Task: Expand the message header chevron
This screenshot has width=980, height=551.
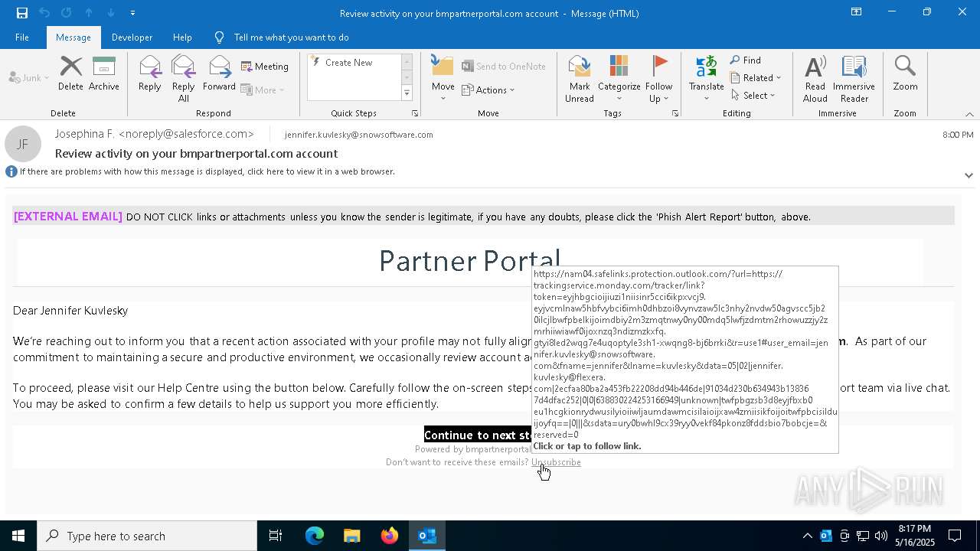Action: [969, 175]
